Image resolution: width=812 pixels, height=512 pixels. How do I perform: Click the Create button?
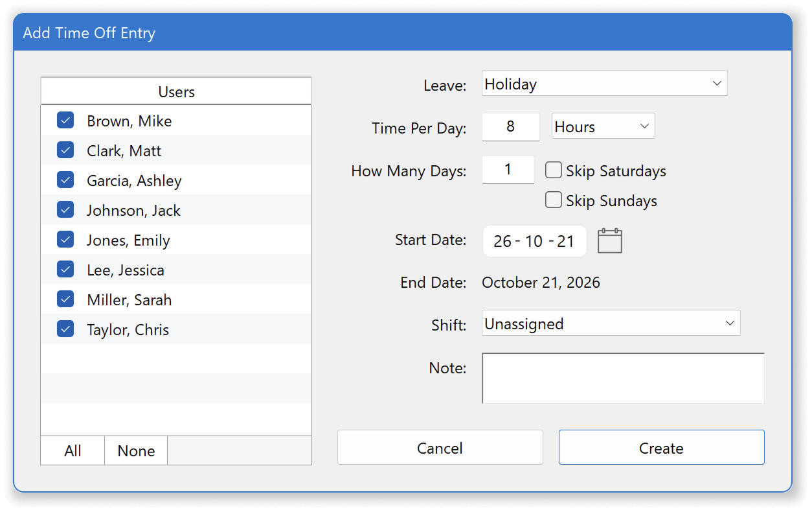tap(661, 448)
